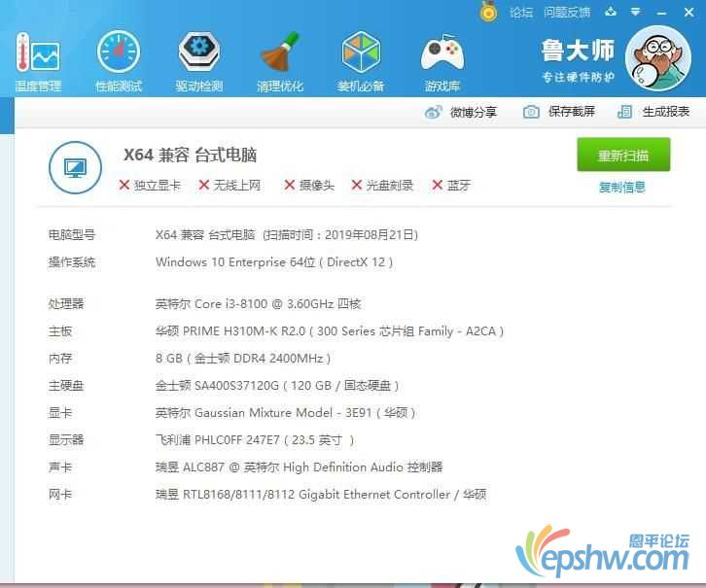Click the PHLC0FF 247E7 monitor value
This screenshot has height=588, width=706.
[x=255, y=440]
